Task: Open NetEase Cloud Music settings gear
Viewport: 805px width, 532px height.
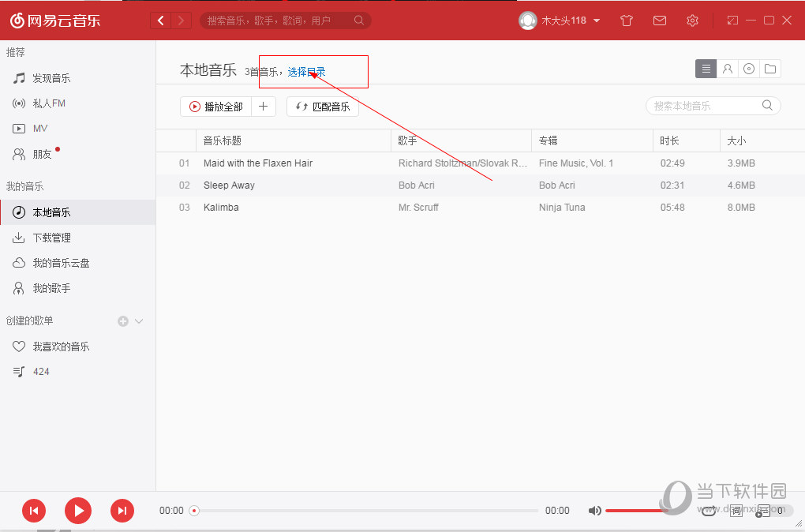Action: (692, 21)
